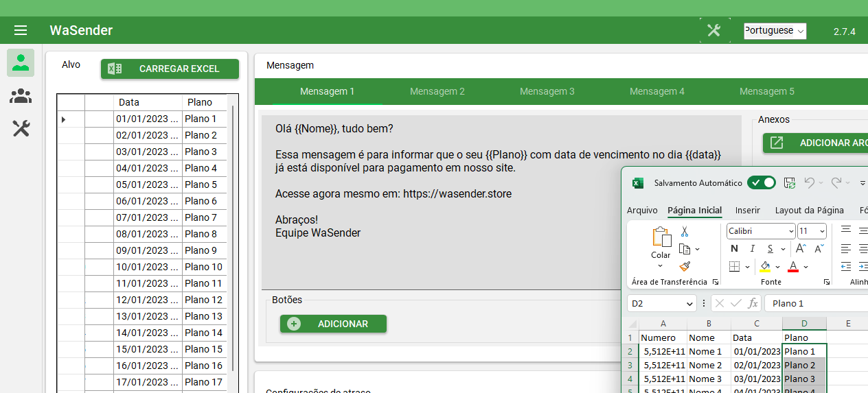Open the font size 11 dropdown
The image size is (868, 393).
822,231
